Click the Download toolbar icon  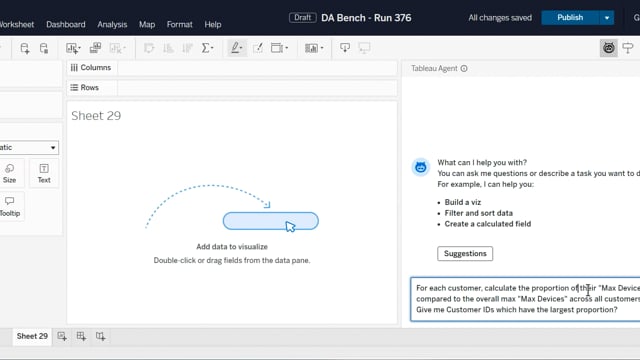(x=345, y=48)
